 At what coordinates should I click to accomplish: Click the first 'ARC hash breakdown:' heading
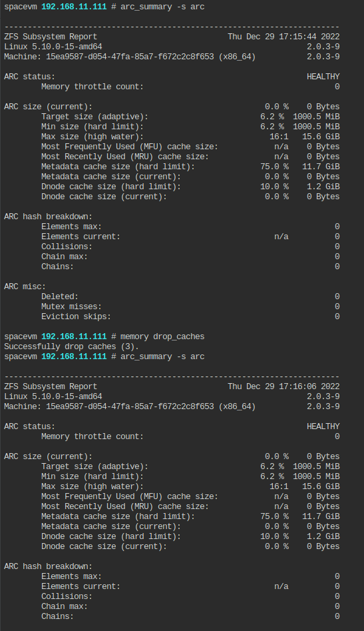(48, 217)
